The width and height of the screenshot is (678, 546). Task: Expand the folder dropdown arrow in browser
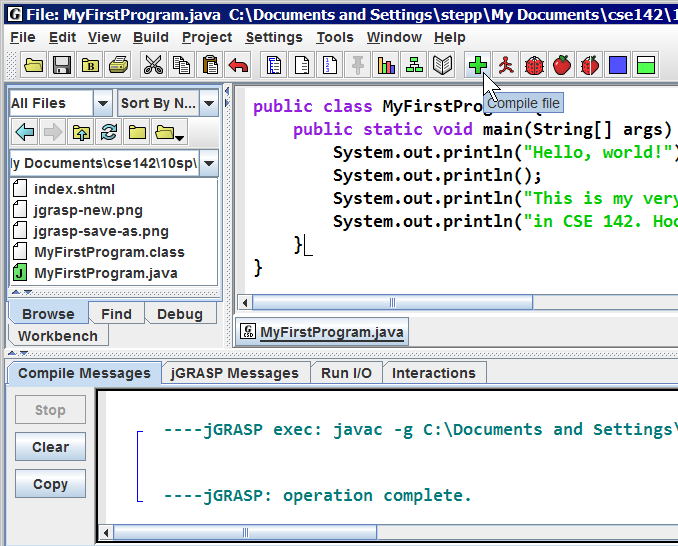(178, 132)
